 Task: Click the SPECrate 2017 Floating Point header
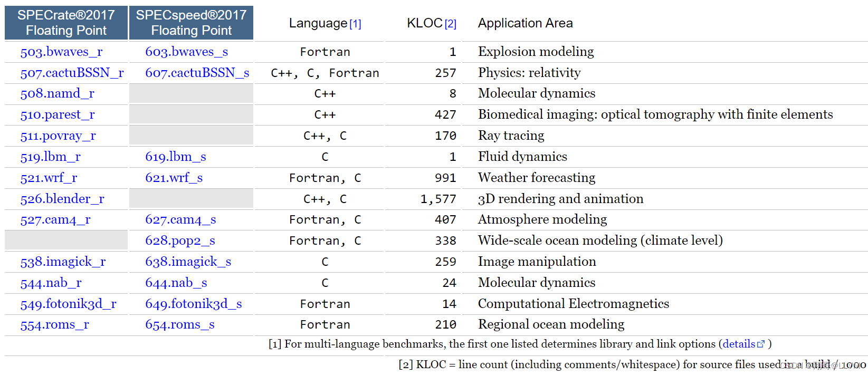pyautogui.click(x=66, y=23)
